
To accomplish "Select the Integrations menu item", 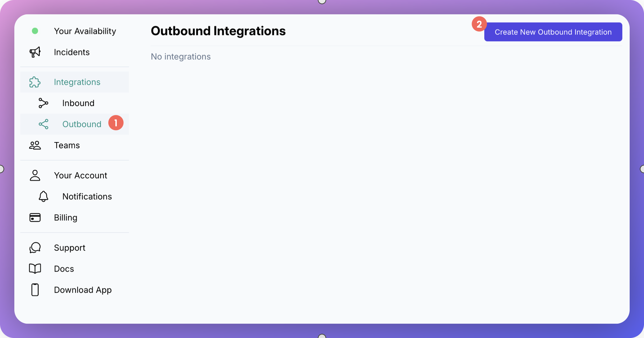I will tap(74, 82).
